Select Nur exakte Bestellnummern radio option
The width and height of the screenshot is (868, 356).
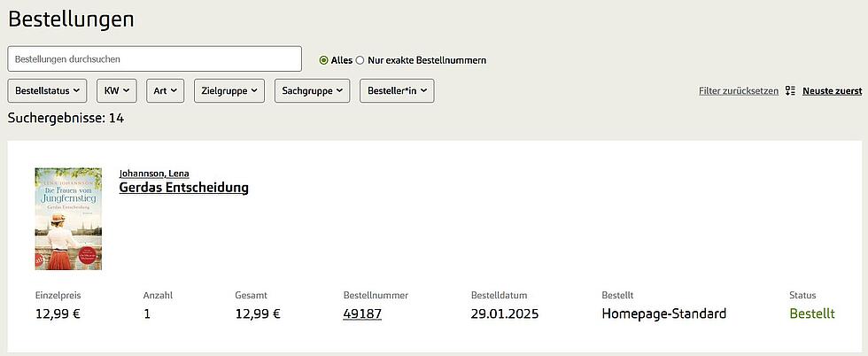click(360, 60)
